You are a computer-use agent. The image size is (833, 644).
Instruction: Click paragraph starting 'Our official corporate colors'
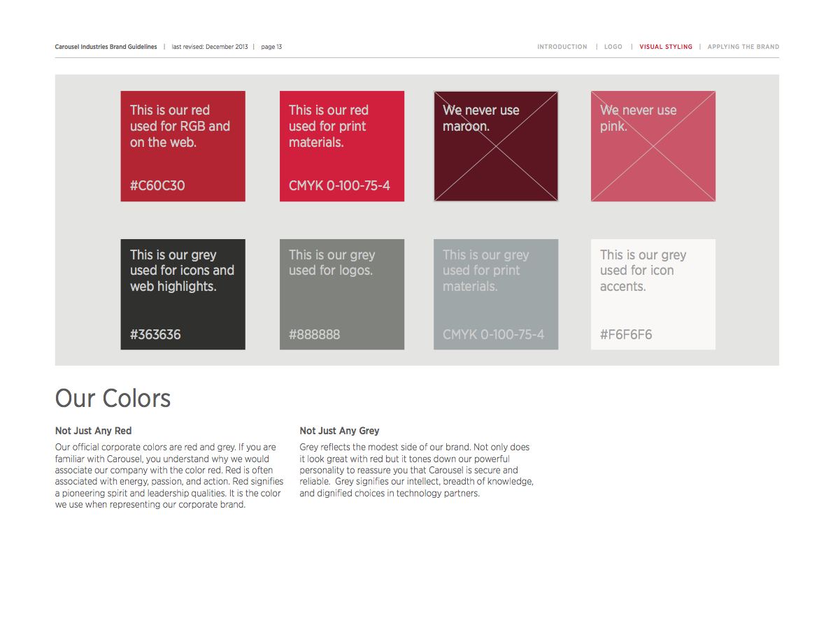click(169, 475)
